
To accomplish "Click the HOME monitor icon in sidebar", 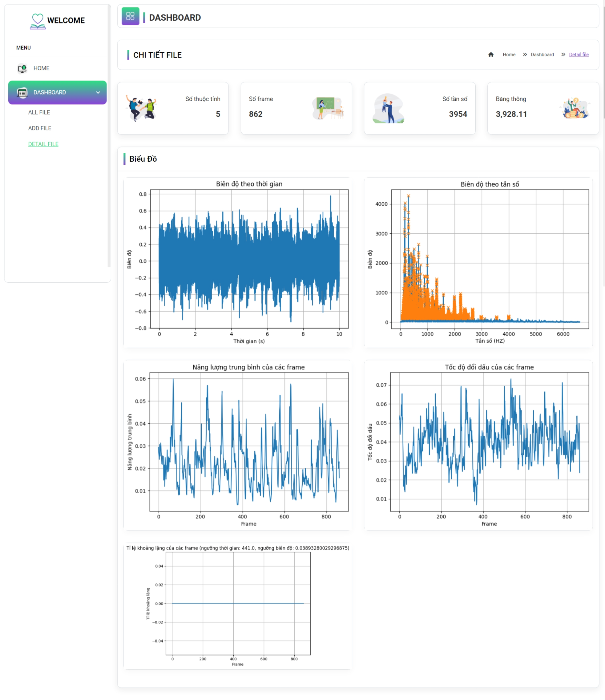I will pyautogui.click(x=22, y=68).
